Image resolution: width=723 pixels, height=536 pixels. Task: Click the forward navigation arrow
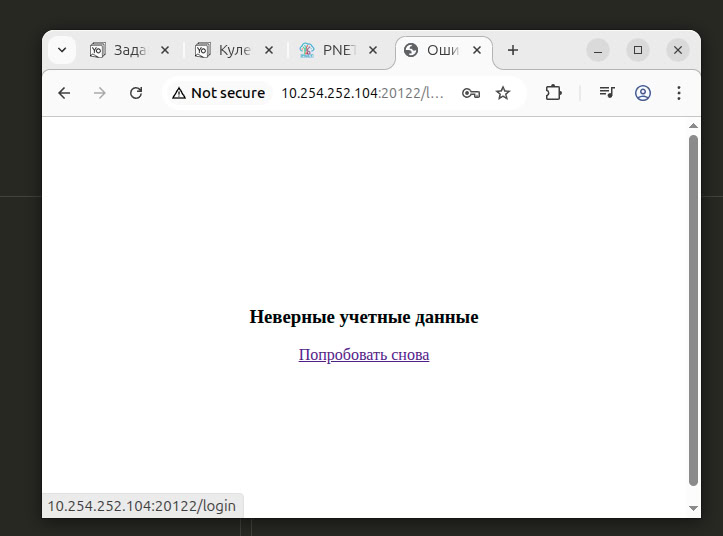[100, 93]
